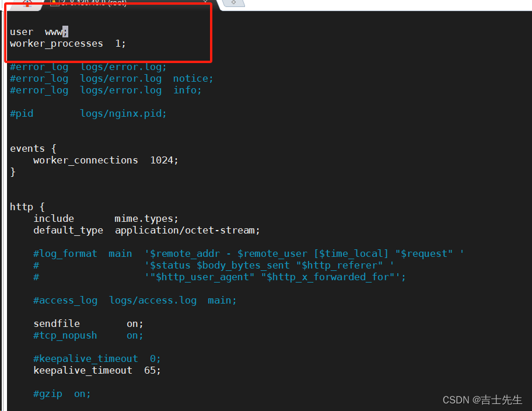Viewport: 532px width, 411px height.
Task: Click the 'http {' line
Action: coord(27,207)
